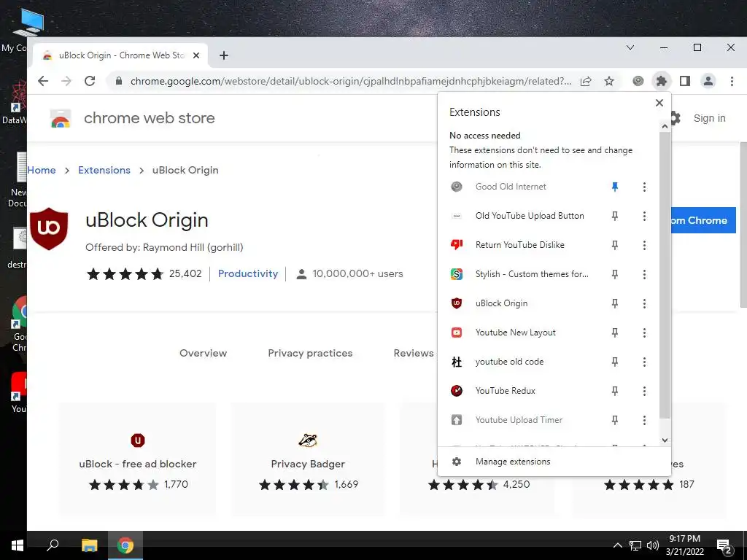Open more actions menu for YouTube Redux

tap(644, 391)
